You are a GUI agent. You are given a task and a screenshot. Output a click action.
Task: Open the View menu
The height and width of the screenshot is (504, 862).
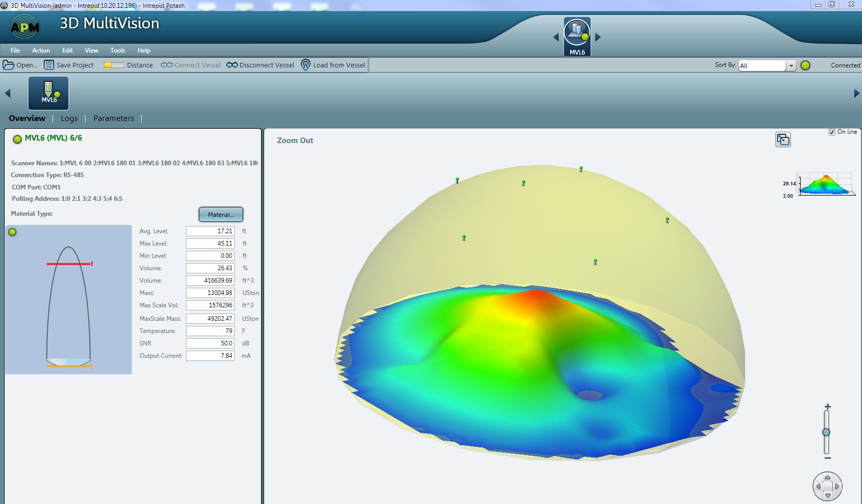click(92, 50)
